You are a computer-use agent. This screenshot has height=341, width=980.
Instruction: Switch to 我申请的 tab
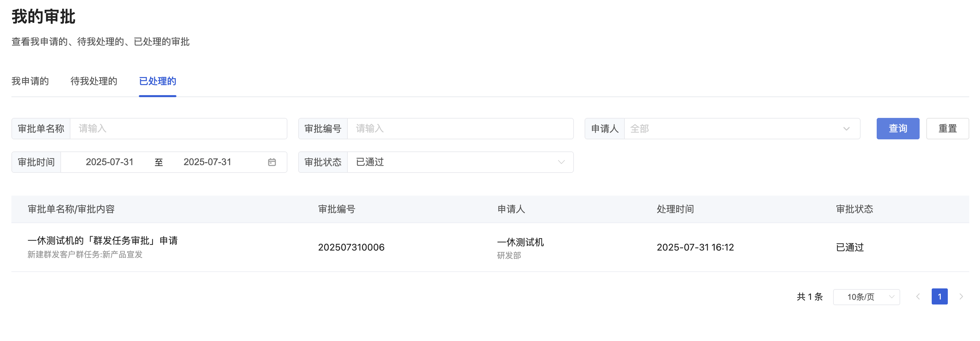pos(30,81)
